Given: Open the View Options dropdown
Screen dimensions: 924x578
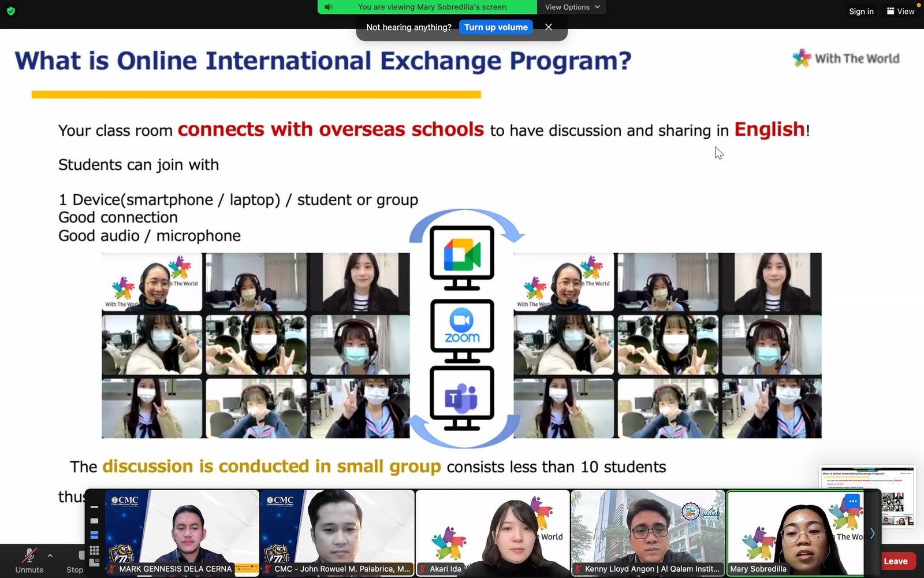Looking at the screenshot, I should pyautogui.click(x=572, y=7).
